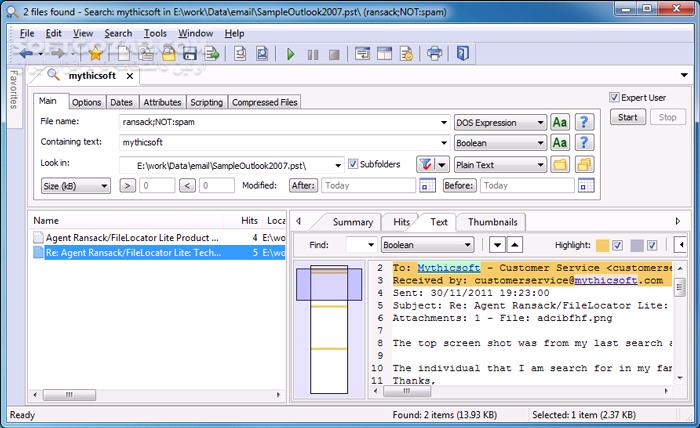This screenshot has width=700, height=428.
Task: Toggle the orange highlight checkbox
Action: (x=617, y=245)
